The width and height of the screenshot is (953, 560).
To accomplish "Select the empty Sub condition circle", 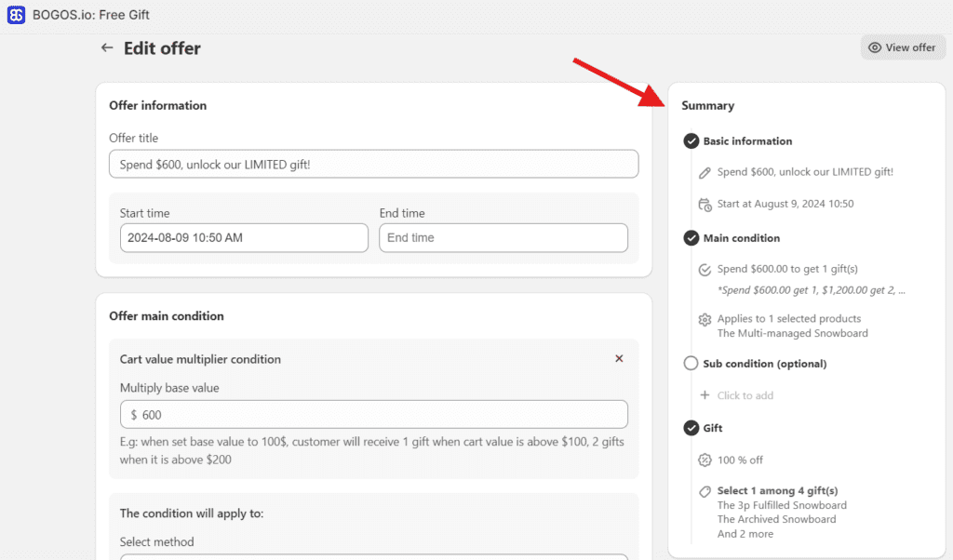I will (691, 364).
